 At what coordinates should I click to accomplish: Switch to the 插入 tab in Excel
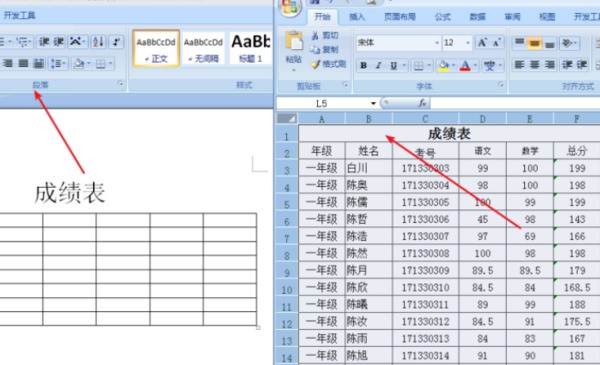(357, 16)
